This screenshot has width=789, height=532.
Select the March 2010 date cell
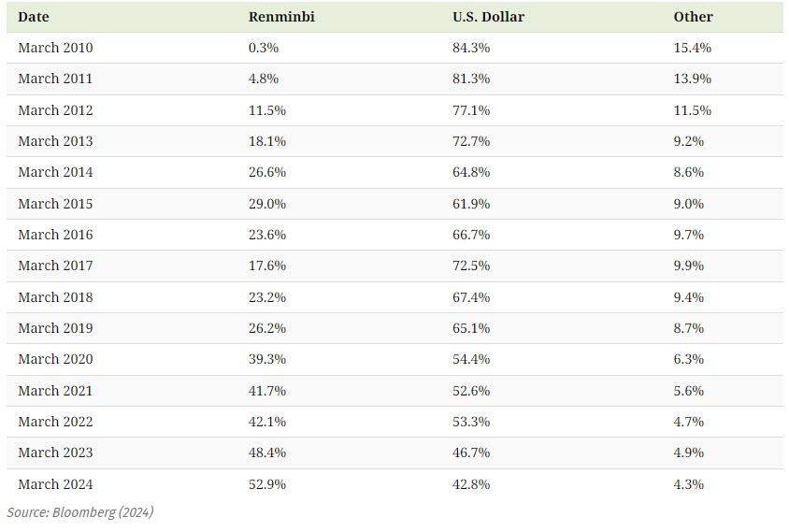click(x=55, y=48)
